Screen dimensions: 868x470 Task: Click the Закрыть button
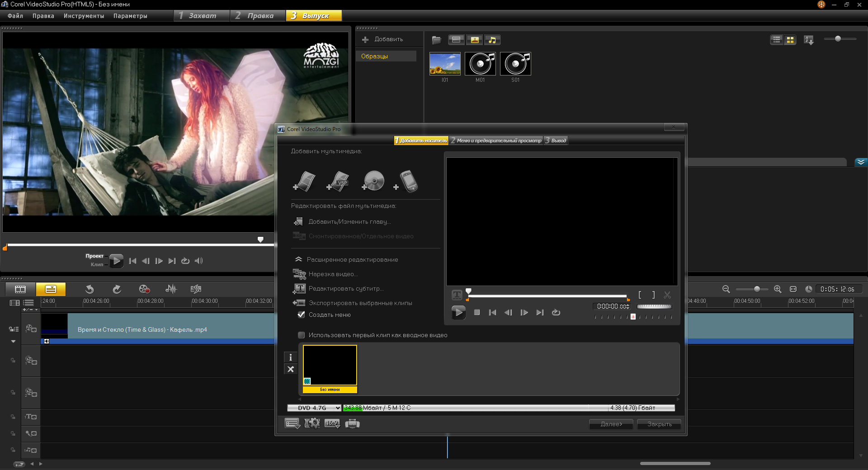[659, 424]
